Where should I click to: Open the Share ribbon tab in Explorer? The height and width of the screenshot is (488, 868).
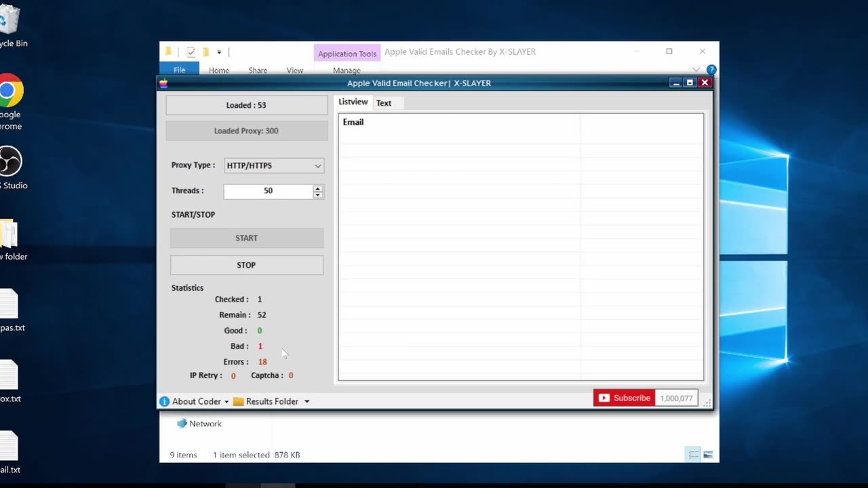(258, 70)
